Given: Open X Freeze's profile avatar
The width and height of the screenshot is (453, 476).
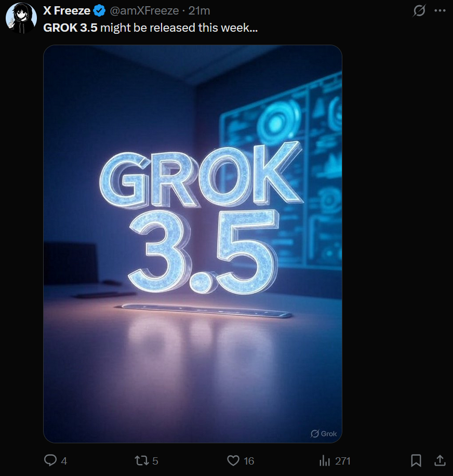Looking at the screenshot, I should (x=21, y=18).
